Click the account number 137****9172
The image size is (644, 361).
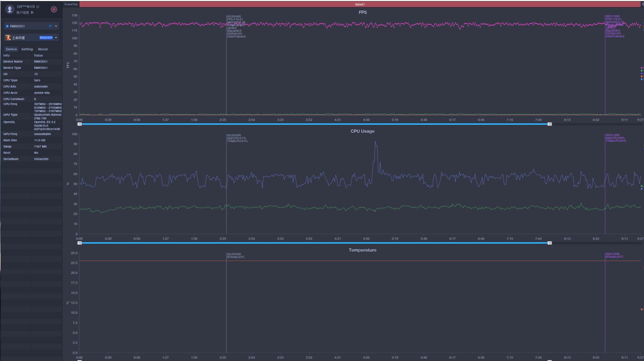click(26, 7)
